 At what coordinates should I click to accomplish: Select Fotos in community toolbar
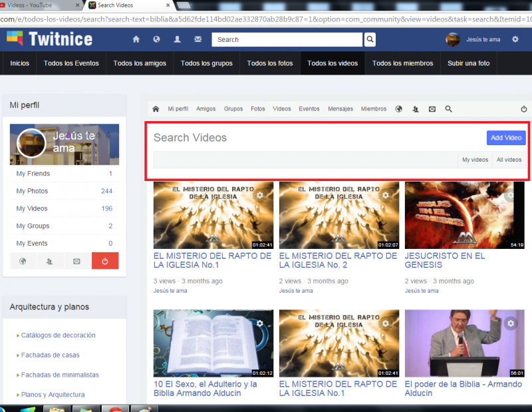pos(258,108)
